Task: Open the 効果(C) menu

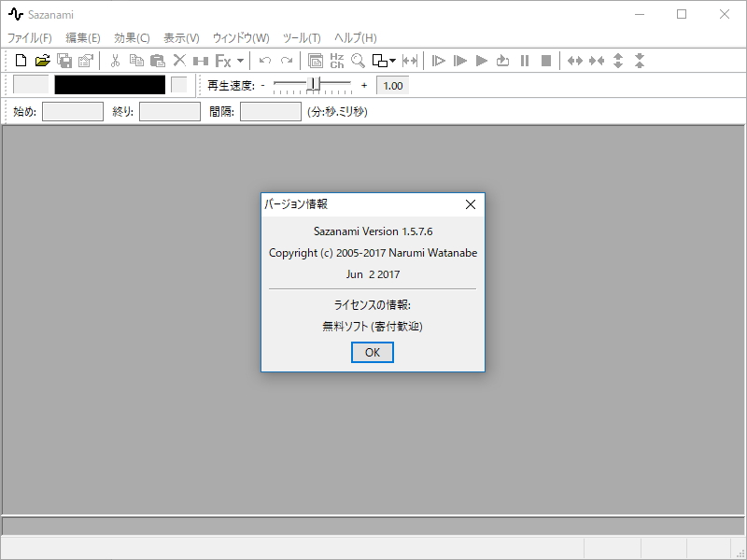Action: pyautogui.click(x=132, y=37)
